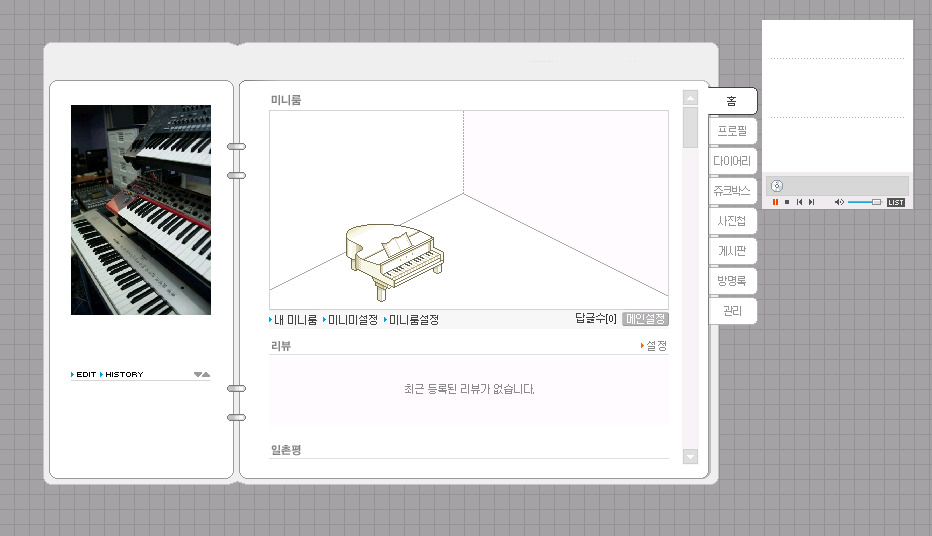Open the 프로필 tab
This screenshot has width=932, height=536.
pos(732,131)
